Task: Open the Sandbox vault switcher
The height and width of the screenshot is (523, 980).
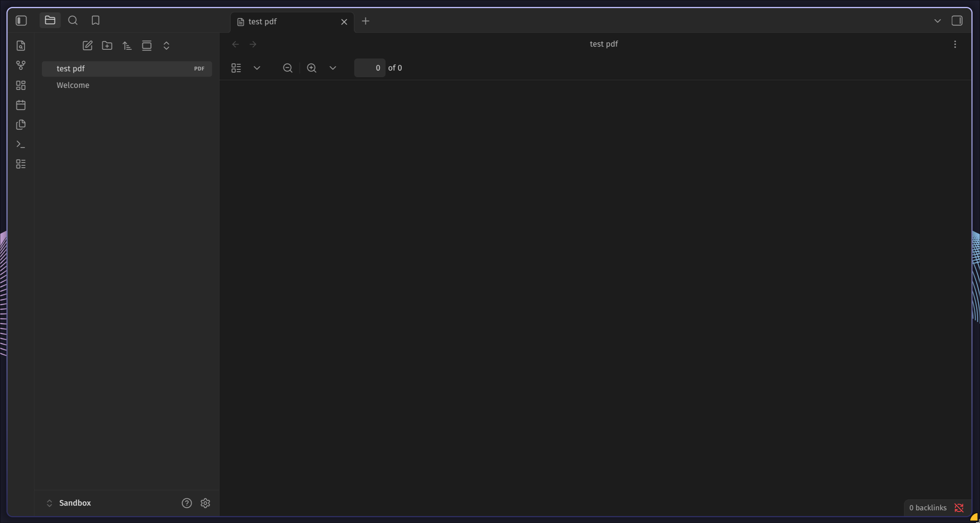Action: (69, 503)
